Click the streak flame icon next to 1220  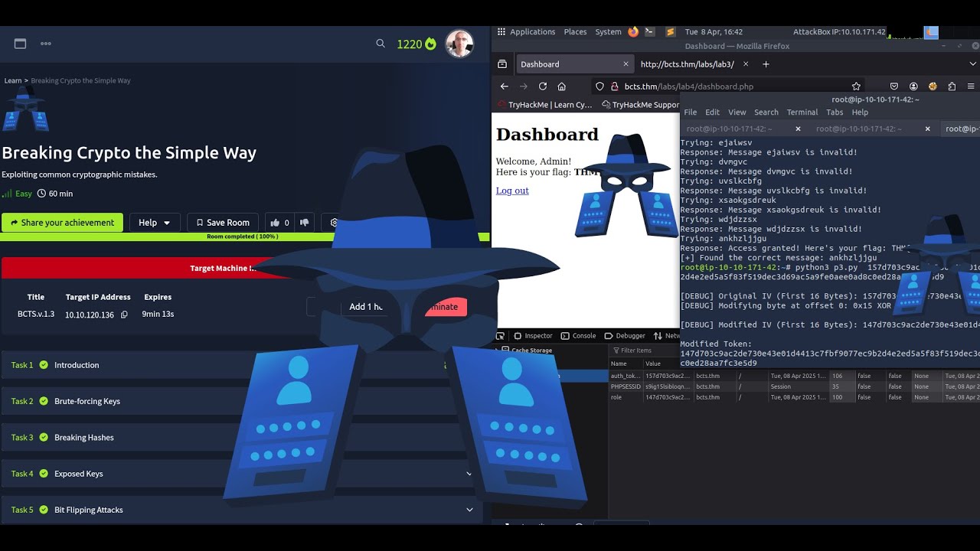coord(430,44)
